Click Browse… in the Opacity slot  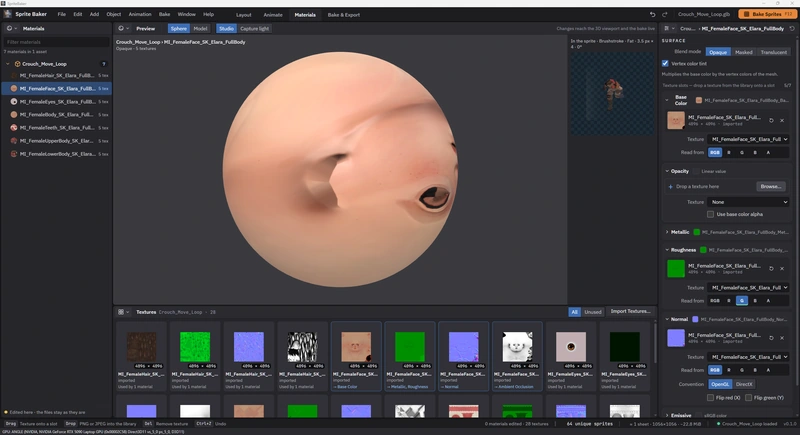click(x=770, y=187)
